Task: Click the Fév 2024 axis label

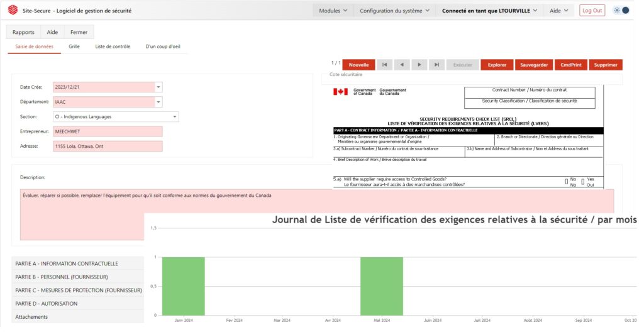Action: pyautogui.click(x=234, y=321)
